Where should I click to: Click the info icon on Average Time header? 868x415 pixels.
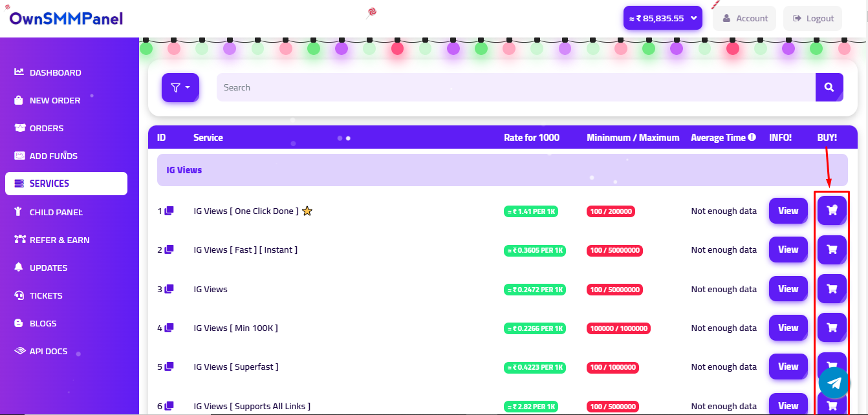[x=752, y=137]
